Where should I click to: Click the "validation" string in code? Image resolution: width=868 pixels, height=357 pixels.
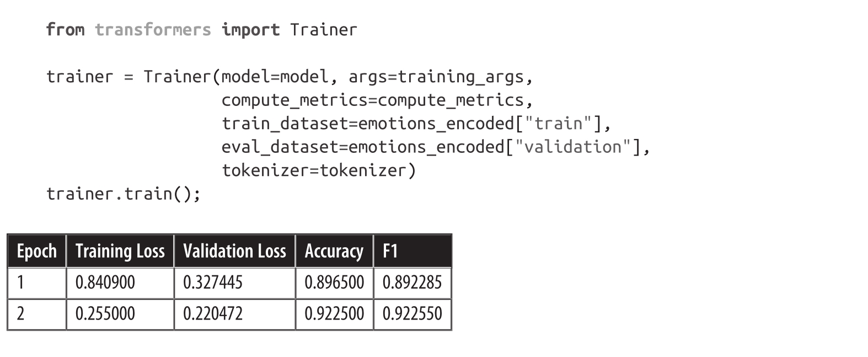coord(573,147)
